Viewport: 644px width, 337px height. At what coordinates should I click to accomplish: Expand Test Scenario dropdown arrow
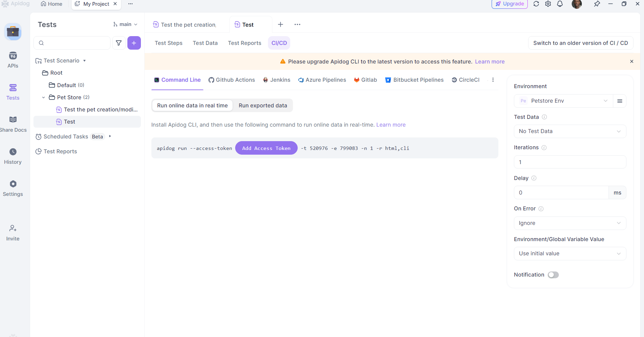point(84,61)
